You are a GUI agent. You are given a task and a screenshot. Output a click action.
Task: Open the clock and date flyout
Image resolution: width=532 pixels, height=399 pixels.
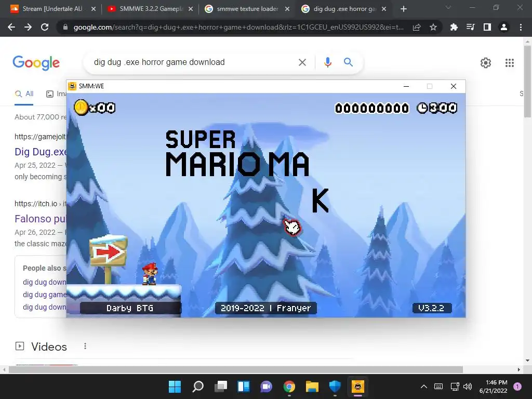pyautogui.click(x=493, y=387)
